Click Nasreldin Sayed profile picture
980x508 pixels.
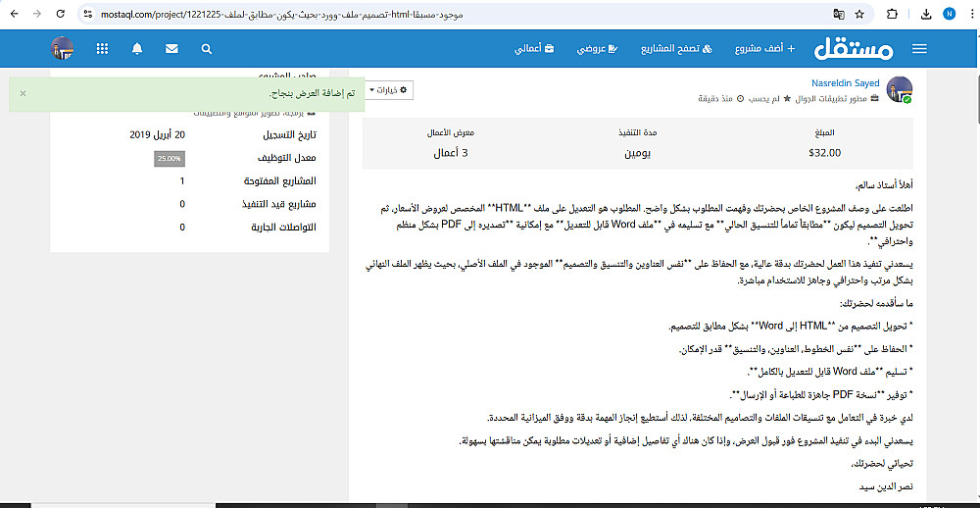pyautogui.click(x=900, y=89)
